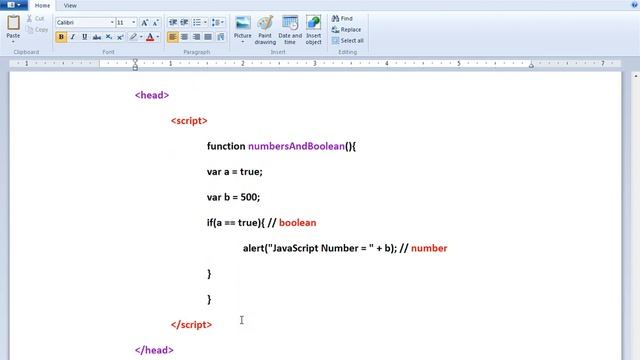The width and height of the screenshot is (640, 360).
Task: Decrease paragraph indent
Action: click(173, 22)
